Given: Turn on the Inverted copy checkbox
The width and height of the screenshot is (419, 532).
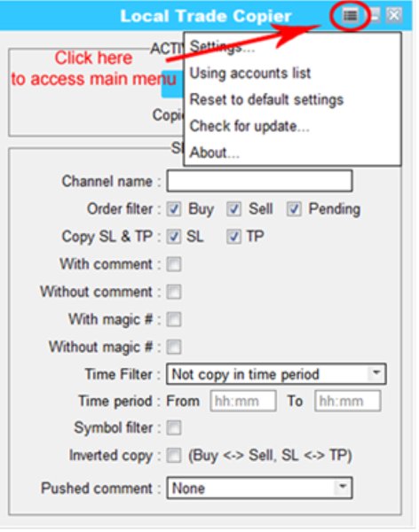Looking at the screenshot, I should pos(174,456).
